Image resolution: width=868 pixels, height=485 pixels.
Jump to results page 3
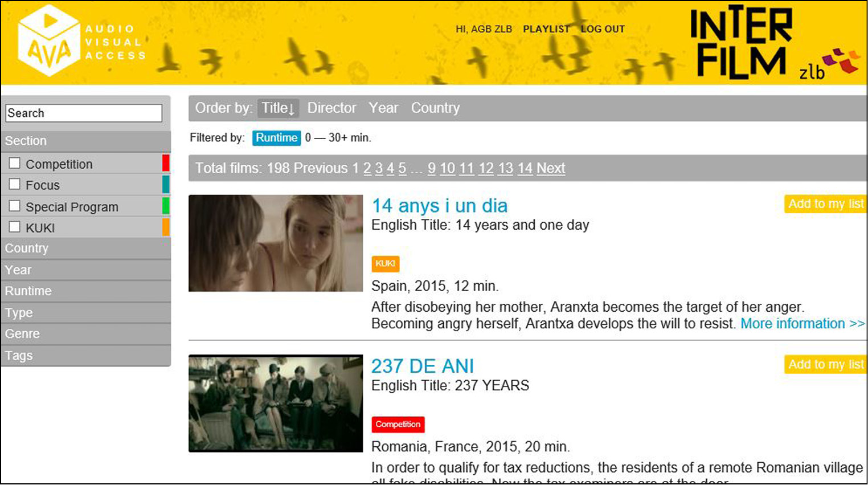[x=379, y=168]
